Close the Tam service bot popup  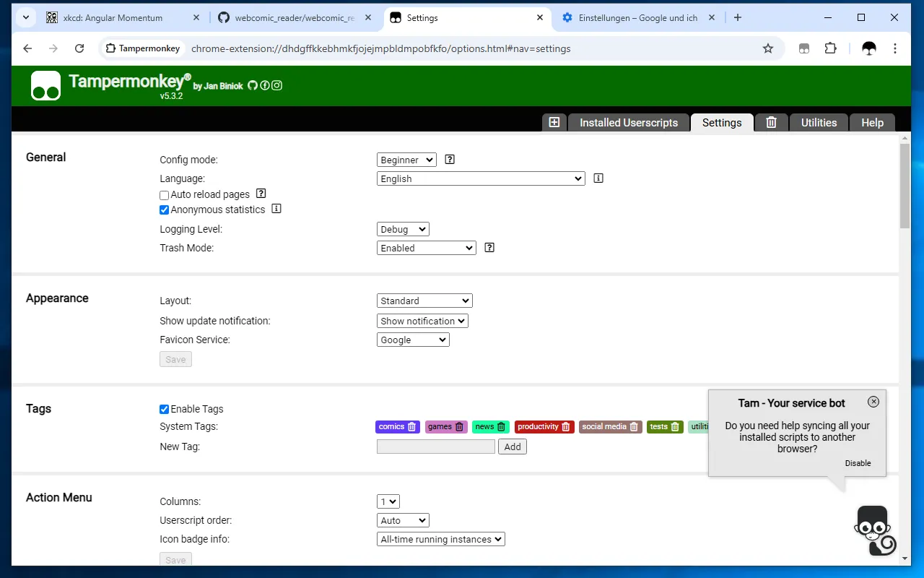pos(873,402)
